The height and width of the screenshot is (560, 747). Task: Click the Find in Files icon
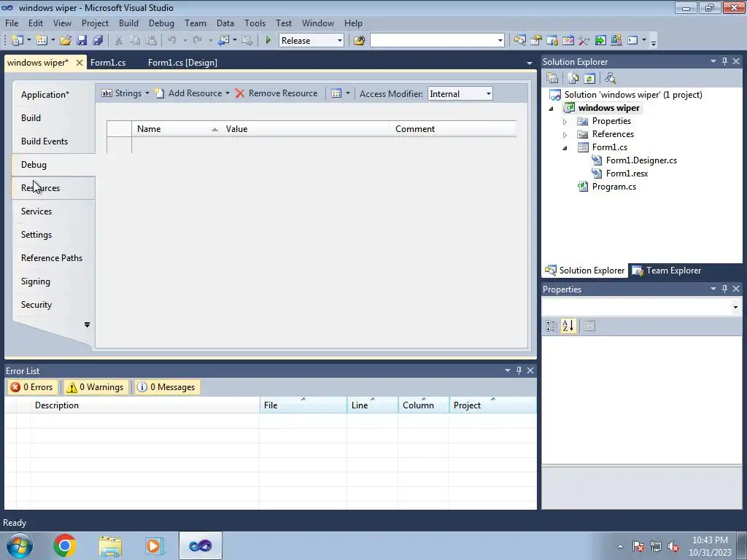point(359,41)
